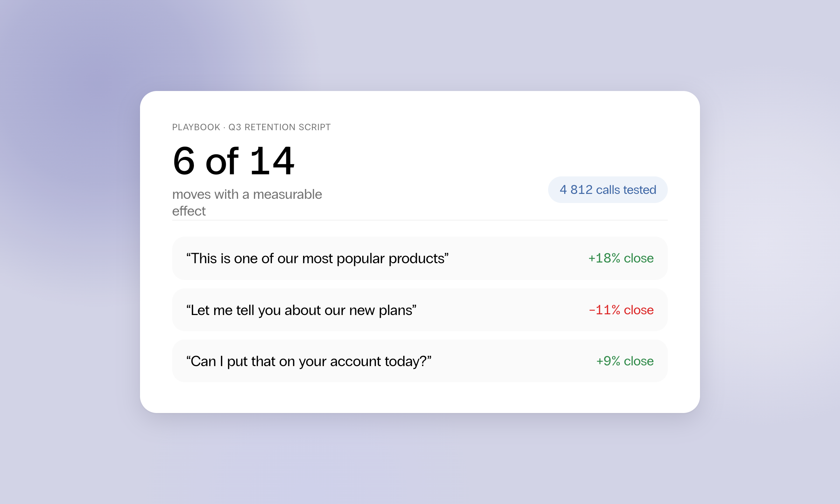Click the green +18% close result
This screenshot has width=840, height=504.
click(621, 258)
